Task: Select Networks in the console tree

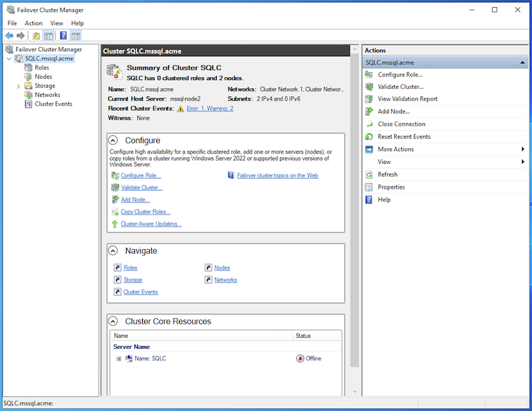Action: pyautogui.click(x=48, y=95)
